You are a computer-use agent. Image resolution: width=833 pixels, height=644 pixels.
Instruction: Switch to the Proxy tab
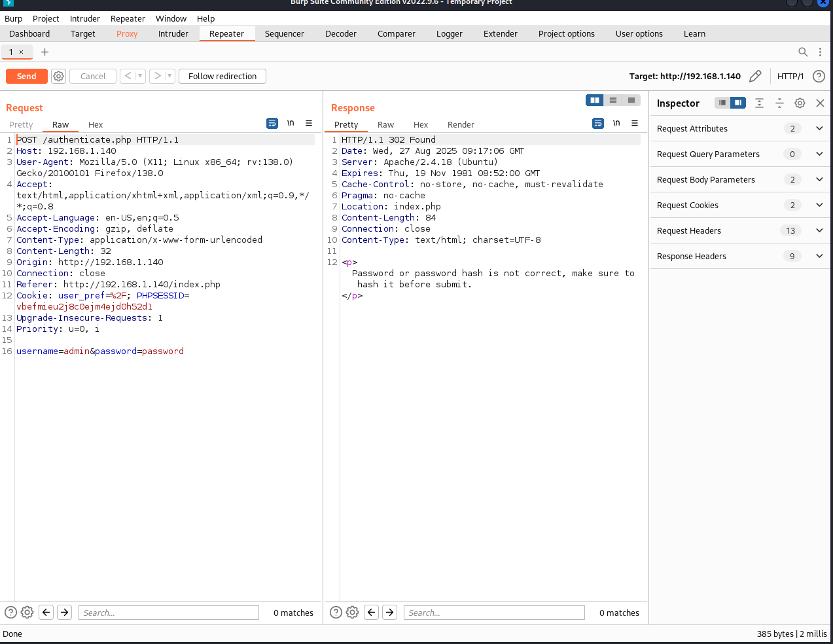[x=127, y=34]
